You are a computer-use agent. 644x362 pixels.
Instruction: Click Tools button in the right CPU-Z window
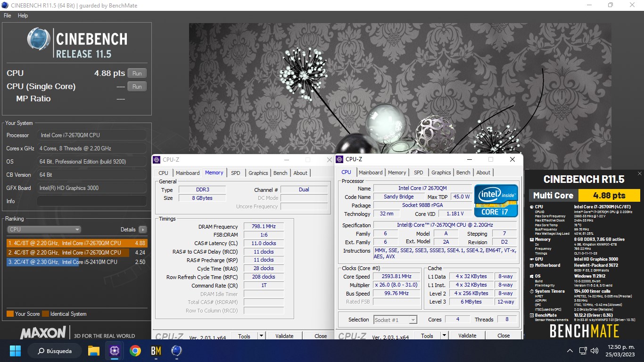(427, 336)
